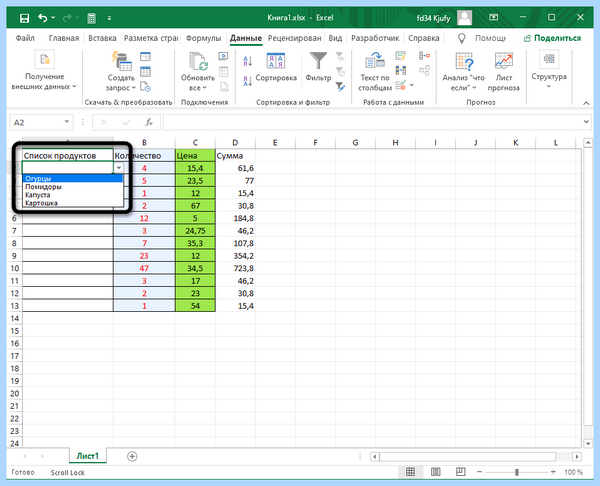Select Капуста from the dropdown list
600x486 pixels.
click(x=73, y=195)
